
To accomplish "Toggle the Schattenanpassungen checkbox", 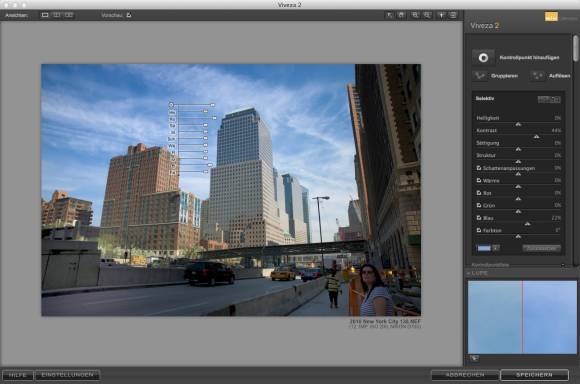I will click(479, 168).
